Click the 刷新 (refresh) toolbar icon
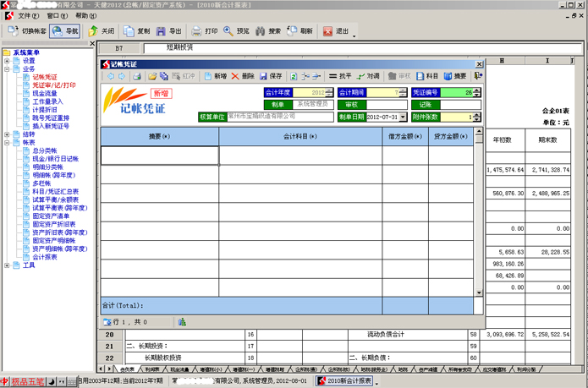Viewport: 588px width, 388px height. (299, 31)
